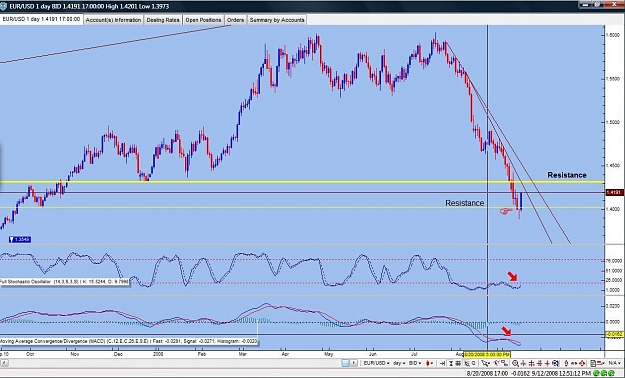Click the shift-to-end arrow icon
Screen dimensions: 625x378
pos(442,363)
